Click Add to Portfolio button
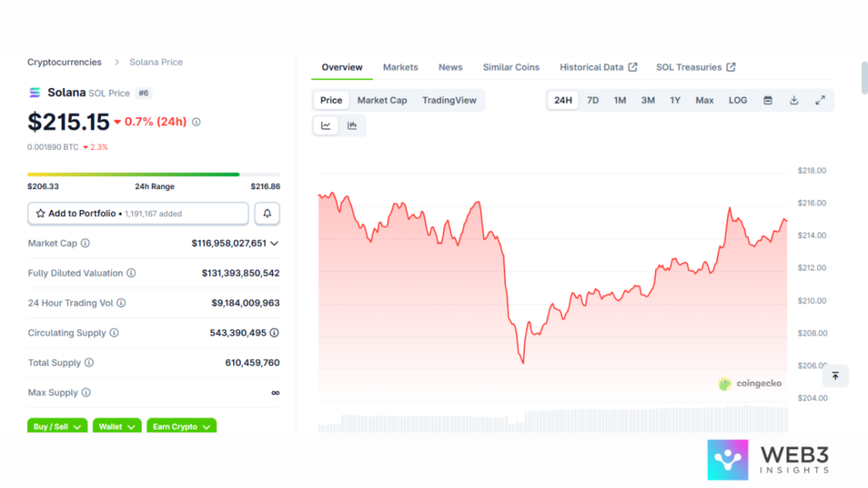Screen dimensions: 868x488 coord(138,213)
